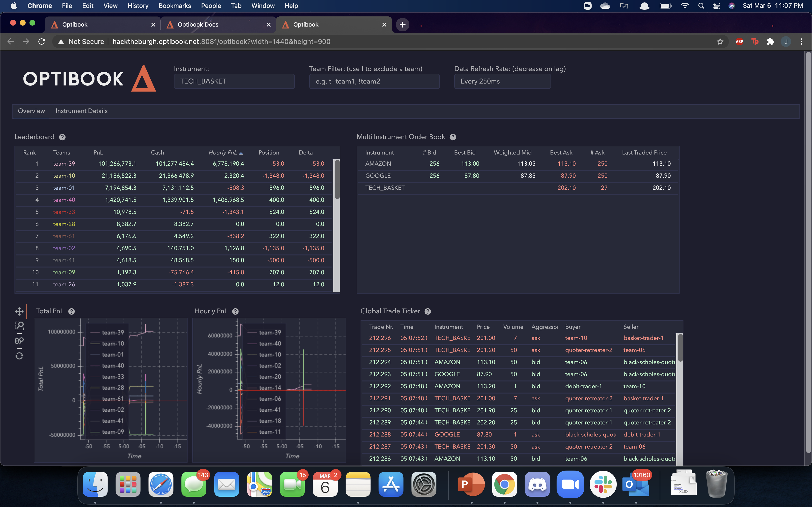Click the Hourly PnL chart help icon
This screenshot has width=812, height=507.
(235, 311)
